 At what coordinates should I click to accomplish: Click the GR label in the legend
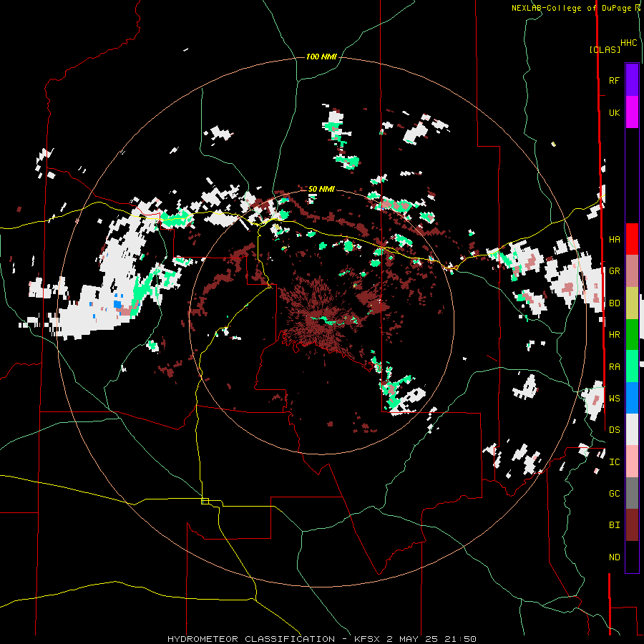614,271
